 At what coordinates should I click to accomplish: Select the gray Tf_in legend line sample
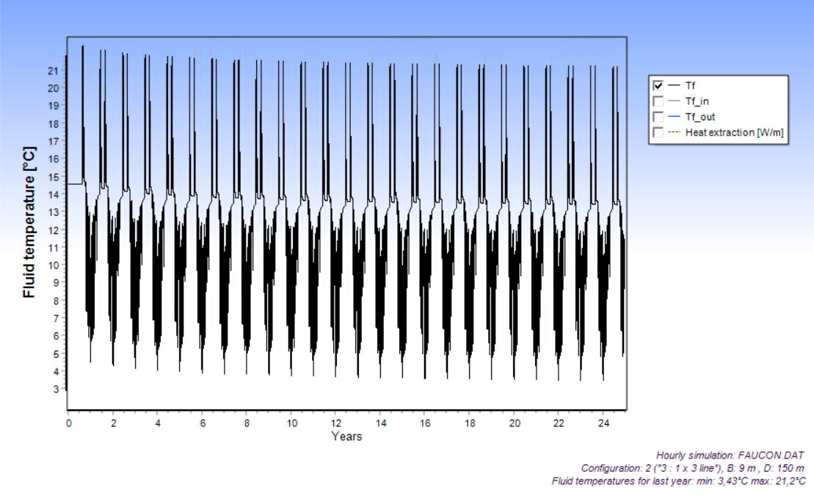tap(674, 101)
